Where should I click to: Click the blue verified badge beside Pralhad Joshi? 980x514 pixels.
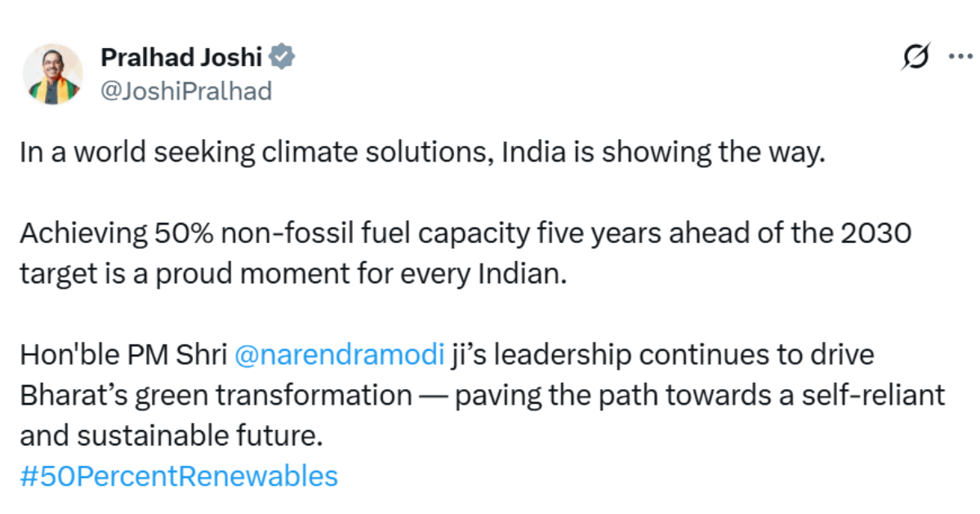point(283,57)
